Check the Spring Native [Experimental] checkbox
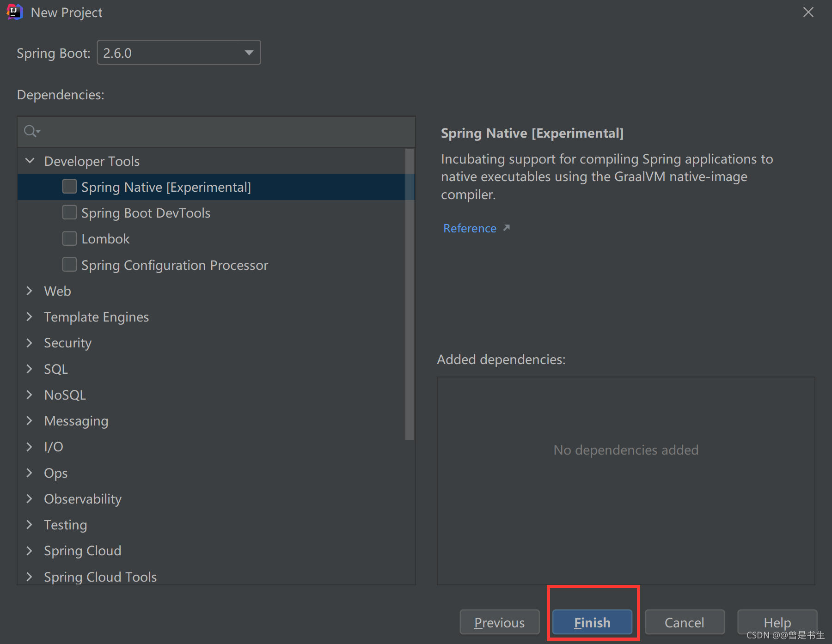The width and height of the screenshot is (832, 644). (x=69, y=187)
